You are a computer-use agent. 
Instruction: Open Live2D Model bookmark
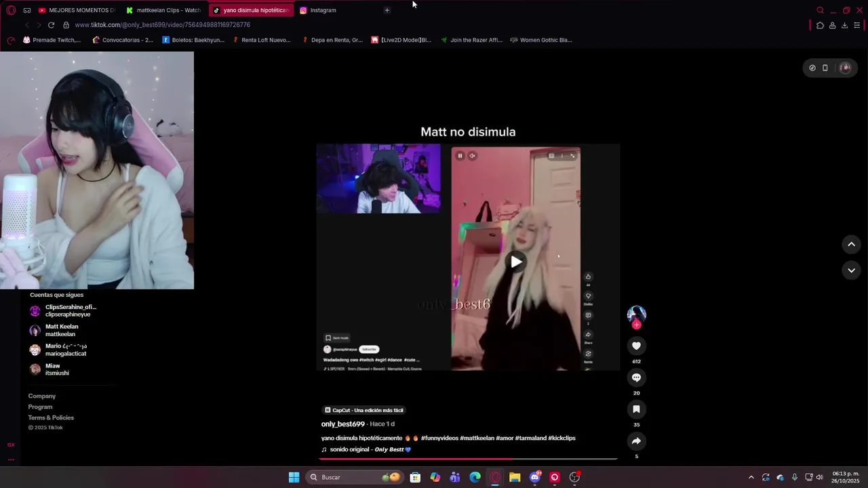[x=401, y=40]
